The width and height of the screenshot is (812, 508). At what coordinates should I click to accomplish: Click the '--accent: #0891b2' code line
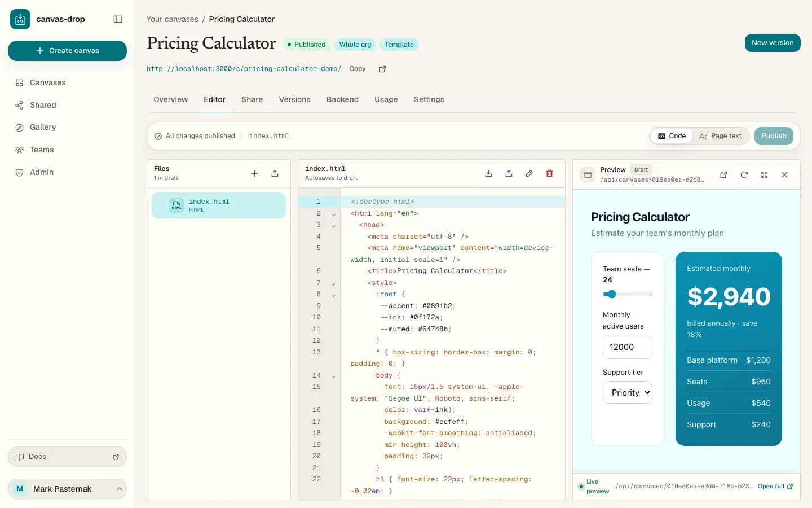pyautogui.click(x=417, y=306)
